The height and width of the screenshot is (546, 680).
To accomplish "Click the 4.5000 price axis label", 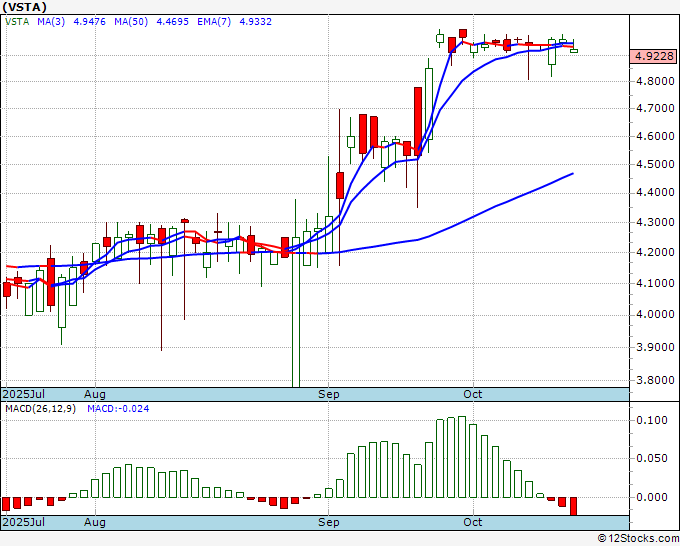I will (x=655, y=164).
